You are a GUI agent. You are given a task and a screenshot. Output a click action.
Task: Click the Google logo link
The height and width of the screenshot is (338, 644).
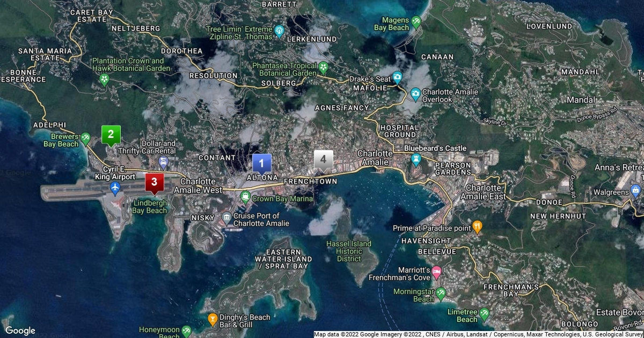pyautogui.click(x=20, y=330)
